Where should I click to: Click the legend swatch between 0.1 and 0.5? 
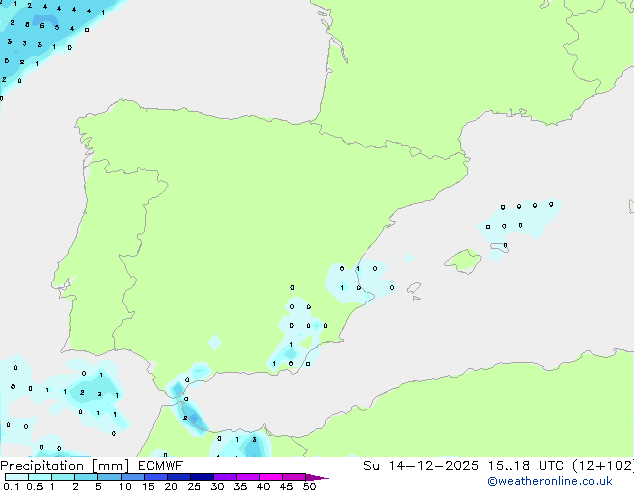click(17, 477)
